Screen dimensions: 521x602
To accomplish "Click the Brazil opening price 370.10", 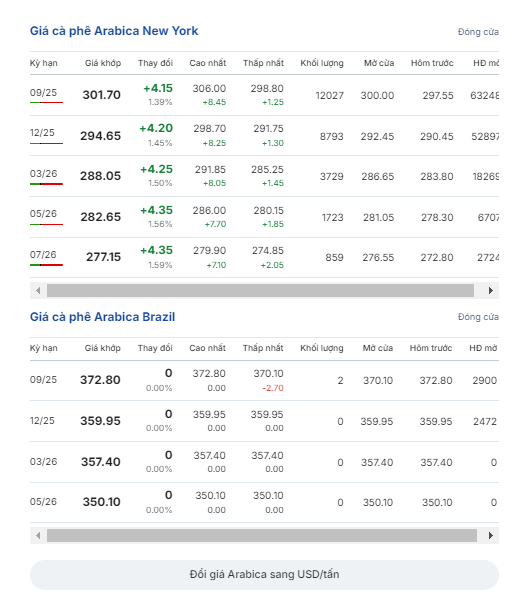I will (x=378, y=380).
